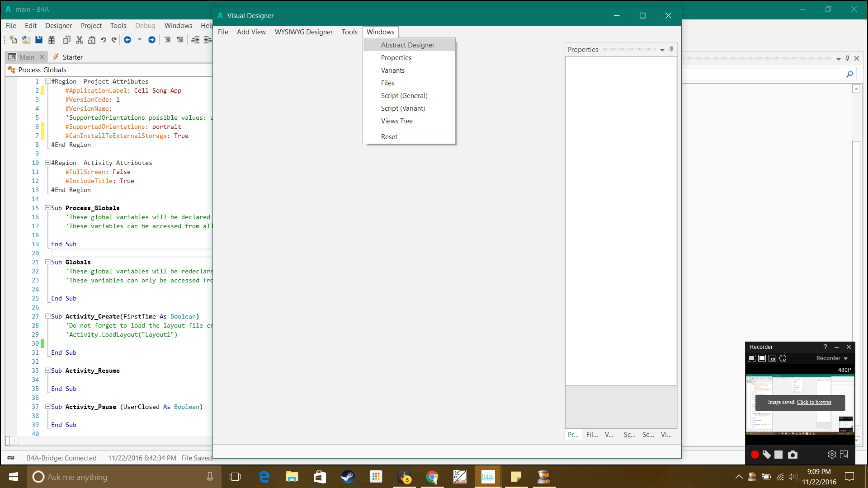Click the search magnifier icon near the search box
Screen dimensions: 868x488
tap(849, 74)
